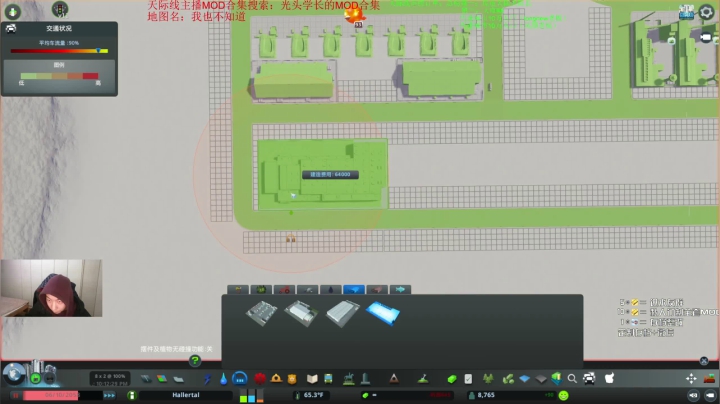
Task: Toggle the round green arrow button top-left
Action: tap(12, 11)
